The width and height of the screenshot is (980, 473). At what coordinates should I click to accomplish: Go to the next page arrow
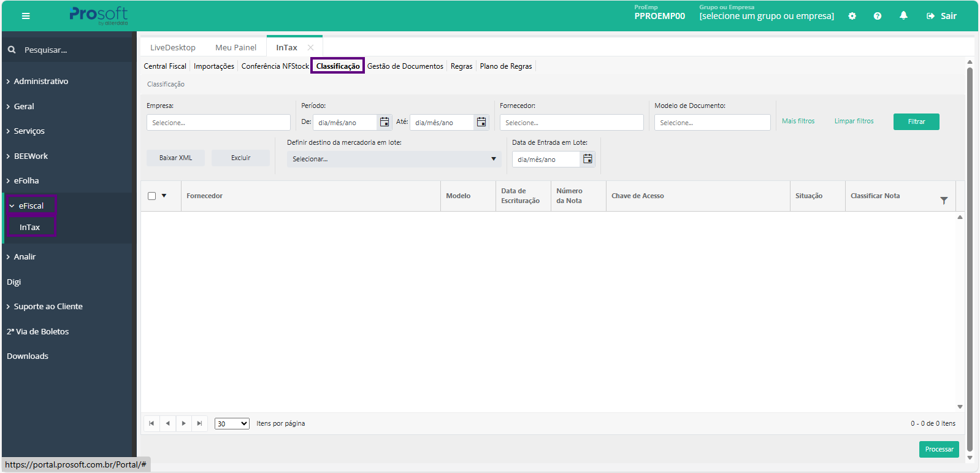183,423
